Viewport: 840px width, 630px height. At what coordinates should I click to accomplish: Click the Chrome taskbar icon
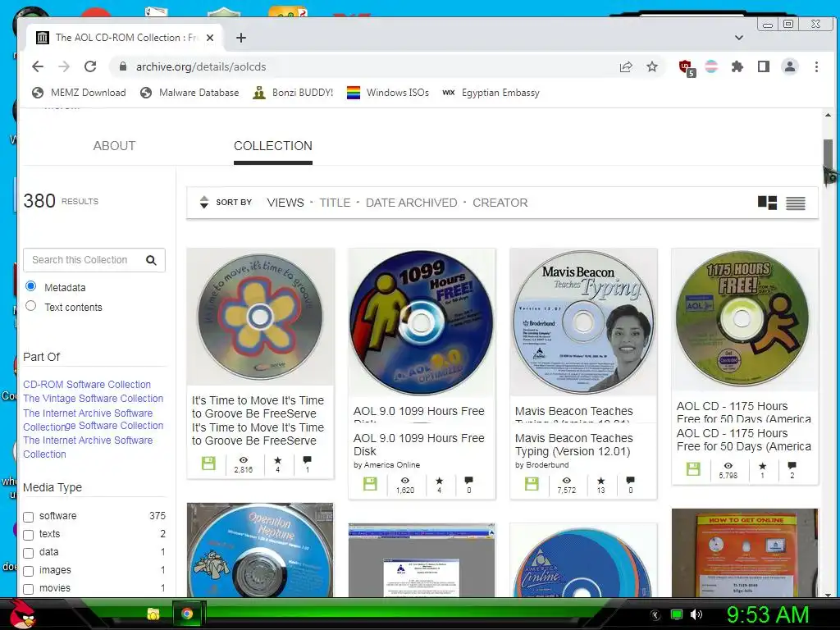pyautogui.click(x=187, y=614)
